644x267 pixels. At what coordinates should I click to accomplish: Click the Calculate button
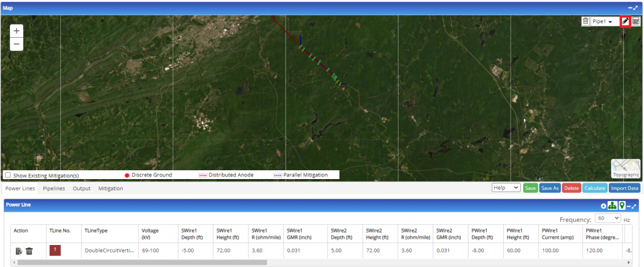coord(594,188)
